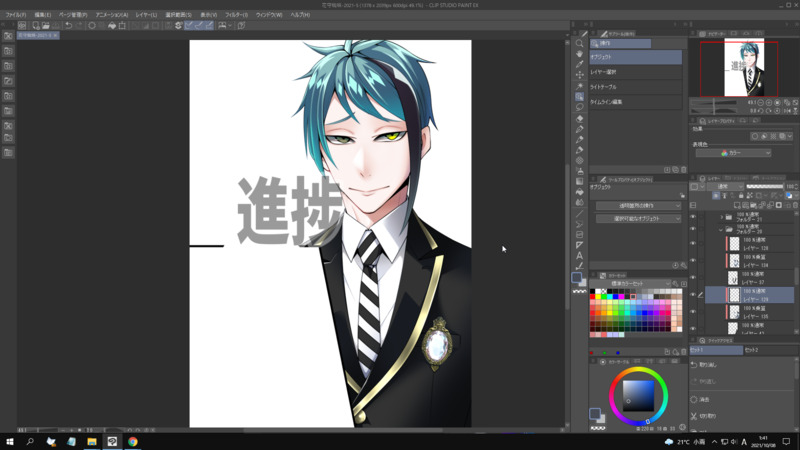Select layer 129 thumbnail in layer list

pyautogui.click(x=734, y=295)
